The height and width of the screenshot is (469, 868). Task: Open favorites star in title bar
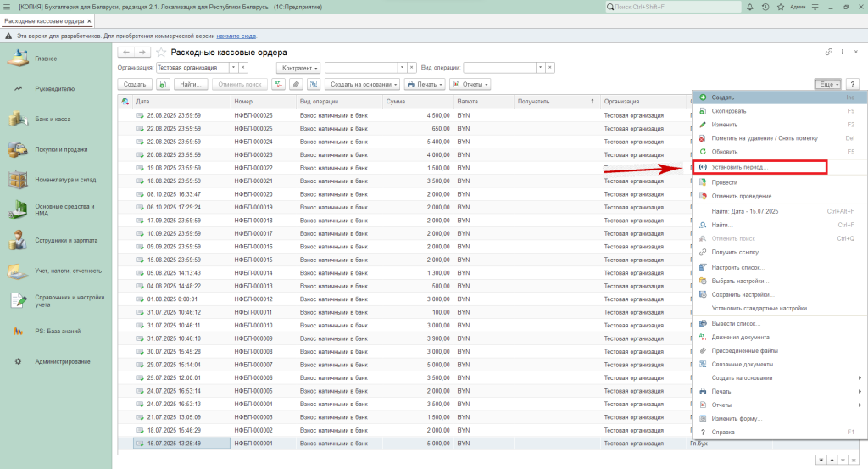click(x=780, y=7)
